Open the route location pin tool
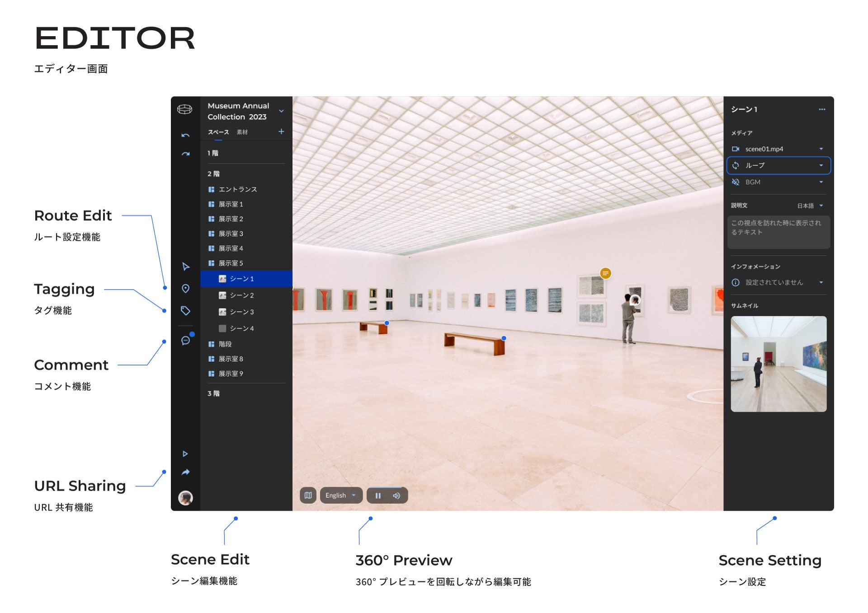The width and height of the screenshot is (868, 613). (185, 289)
